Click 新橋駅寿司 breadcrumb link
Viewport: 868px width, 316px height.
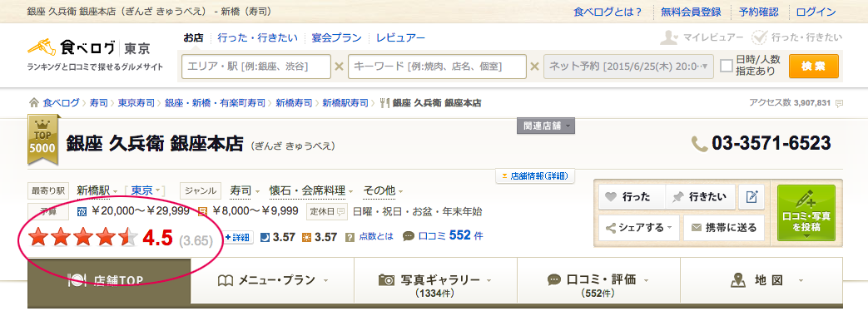click(345, 103)
